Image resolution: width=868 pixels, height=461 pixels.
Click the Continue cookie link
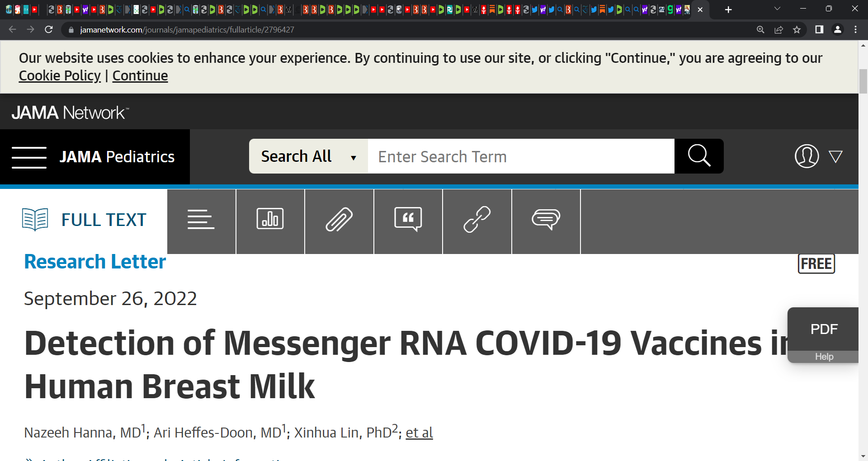coord(140,75)
